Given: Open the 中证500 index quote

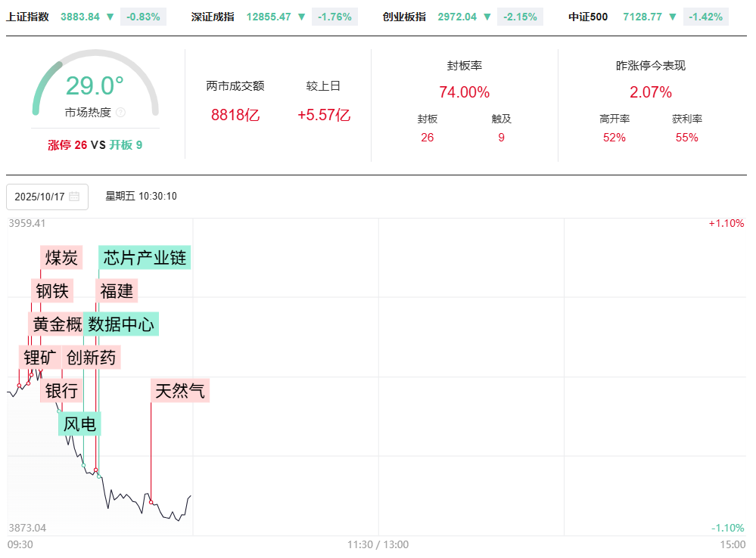Looking at the screenshot, I should pos(588,16).
